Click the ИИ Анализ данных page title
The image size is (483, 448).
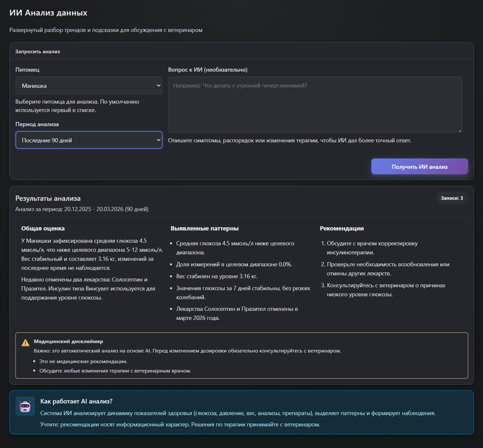[x=48, y=13]
